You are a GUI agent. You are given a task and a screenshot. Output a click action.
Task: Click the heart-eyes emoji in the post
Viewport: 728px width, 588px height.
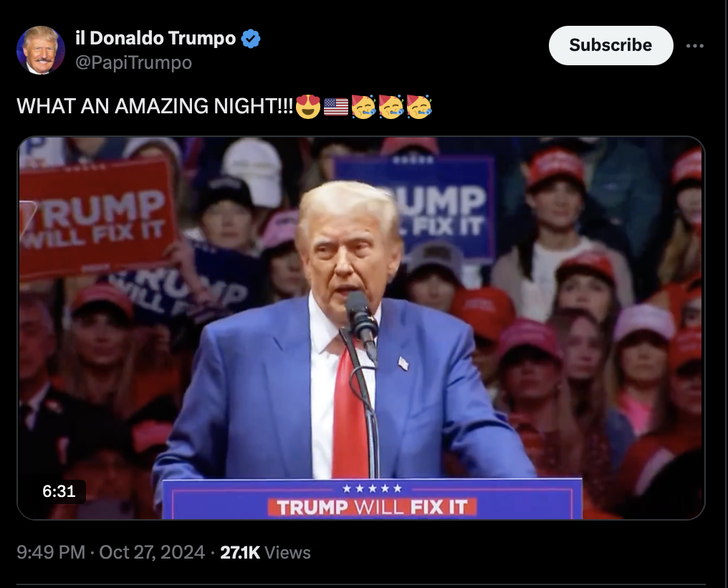click(x=308, y=106)
